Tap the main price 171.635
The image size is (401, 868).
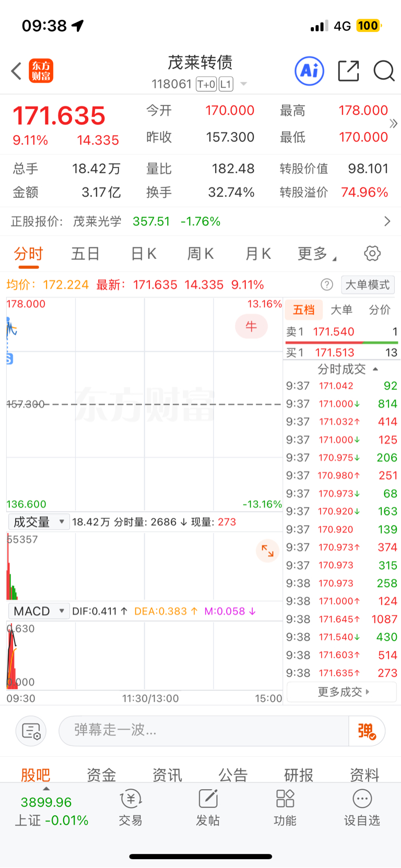tap(59, 116)
